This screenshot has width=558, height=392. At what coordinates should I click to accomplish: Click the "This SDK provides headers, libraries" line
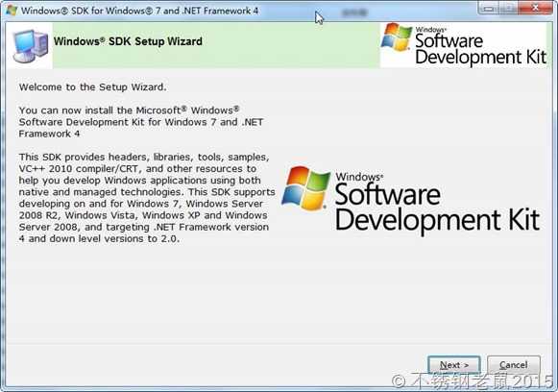[144, 157]
